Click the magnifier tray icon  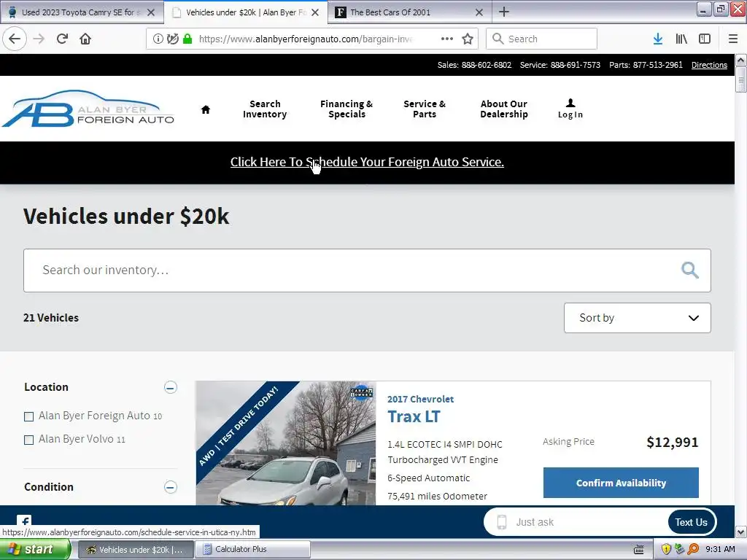[x=693, y=549]
